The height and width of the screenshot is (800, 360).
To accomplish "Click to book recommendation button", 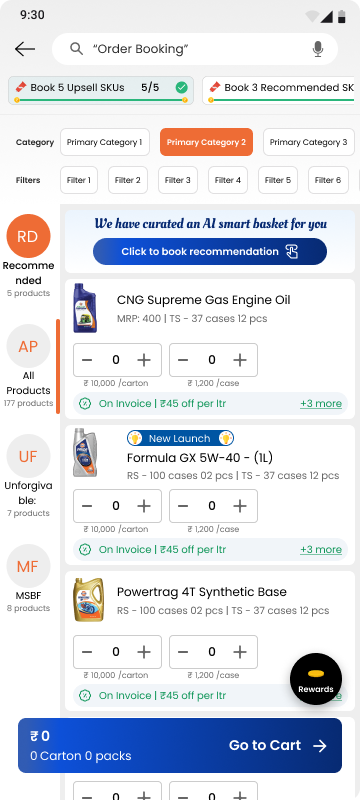I will [x=210, y=252].
